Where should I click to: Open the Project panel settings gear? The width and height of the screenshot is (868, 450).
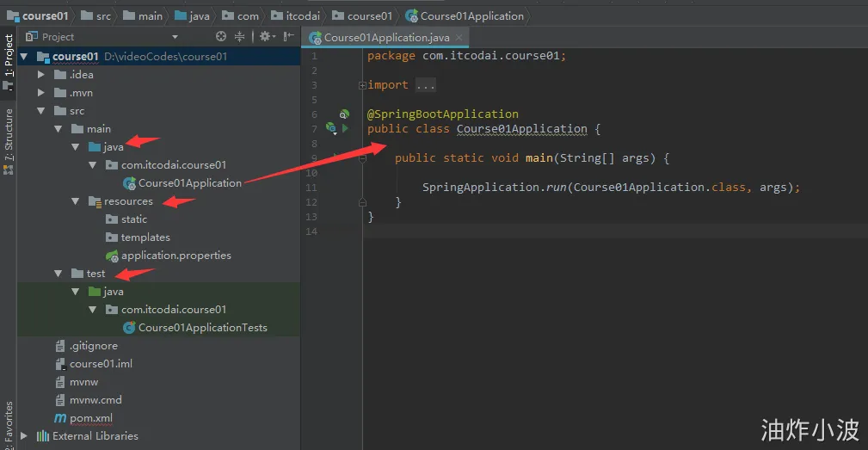pyautogui.click(x=267, y=36)
